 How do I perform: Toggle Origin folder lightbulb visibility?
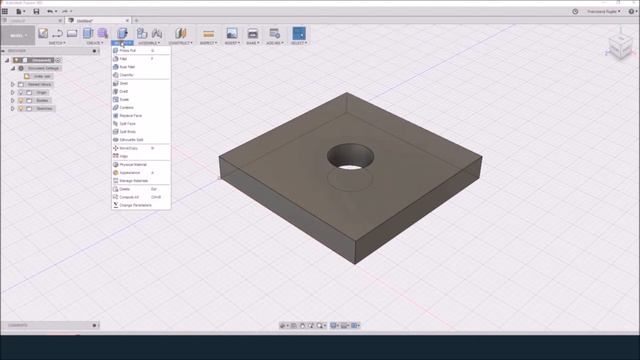21,93
